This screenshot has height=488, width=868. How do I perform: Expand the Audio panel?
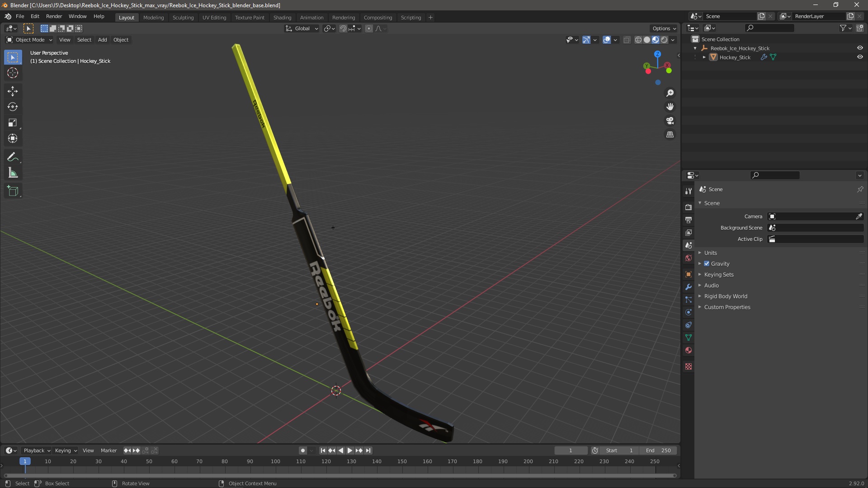click(711, 286)
